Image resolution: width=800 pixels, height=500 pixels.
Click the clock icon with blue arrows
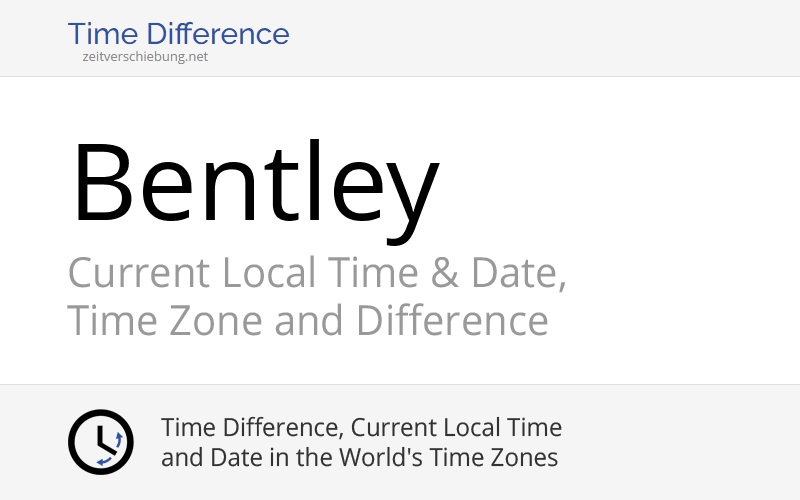[101, 442]
